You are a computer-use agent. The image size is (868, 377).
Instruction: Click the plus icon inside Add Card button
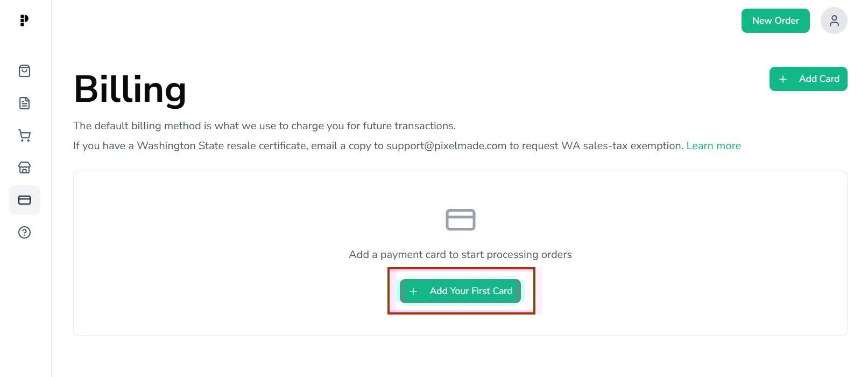(783, 79)
